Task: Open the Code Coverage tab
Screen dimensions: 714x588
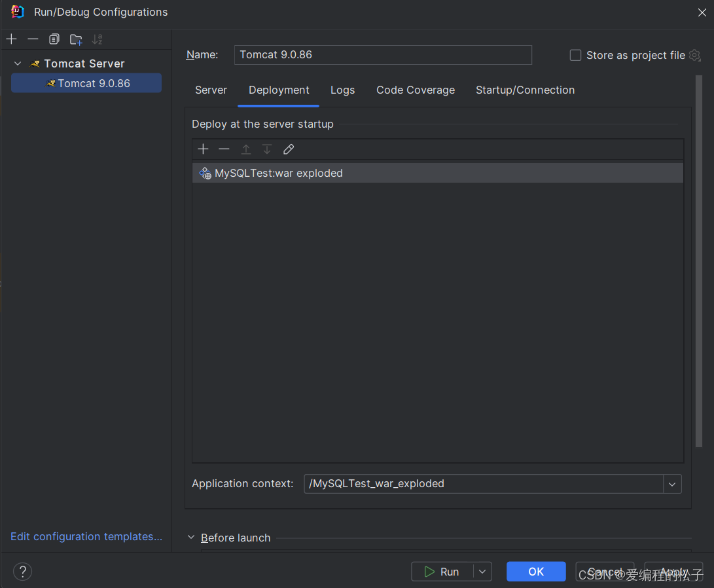Action: coord(416,90)
